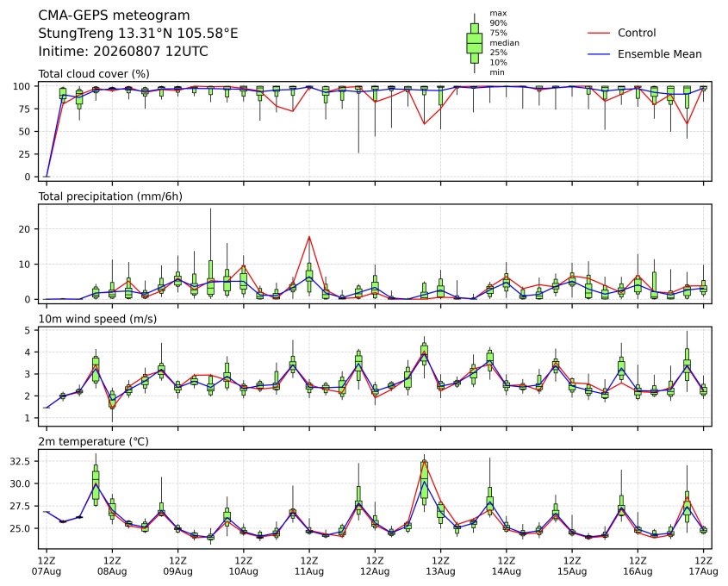Click the '12Z 11Aug' x-axis label
This screenshot has height=586, width=728.
[x=309, y=566]
